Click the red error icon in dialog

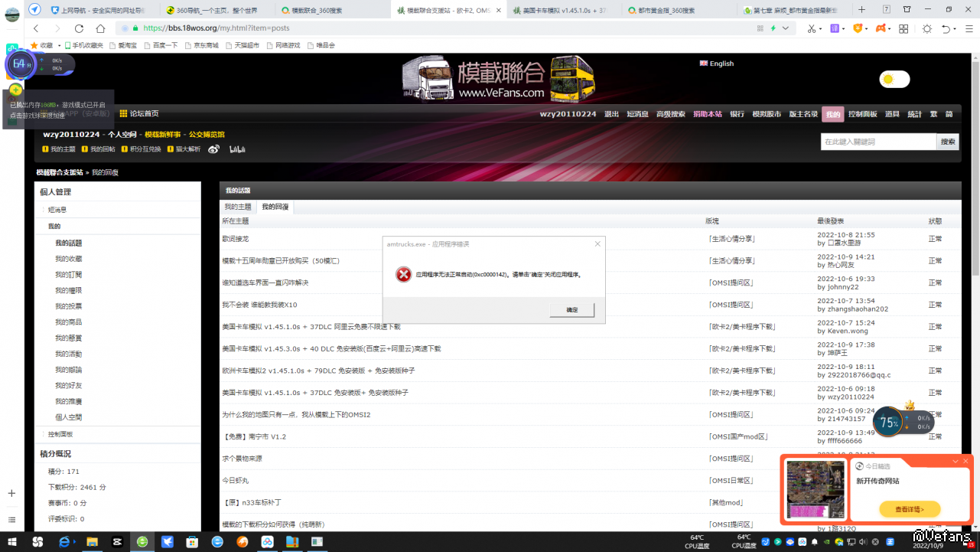pyautogui.click(x=403, y=274)
